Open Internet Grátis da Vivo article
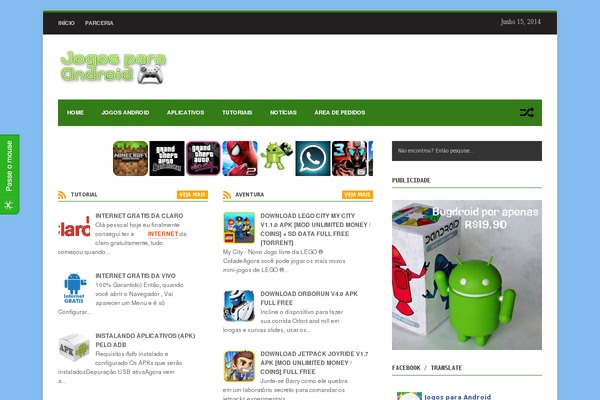The height and width of the screenshot is (400, 600). click(x=135, y=276)
